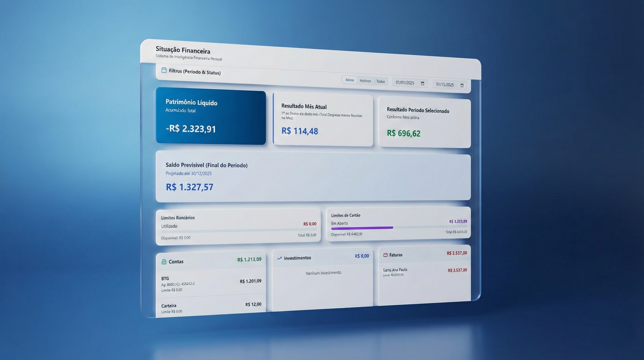Click the bank limits Utilizado progress bar
The width and height of the screenshot is (644, 360).
tap(238, 231)
